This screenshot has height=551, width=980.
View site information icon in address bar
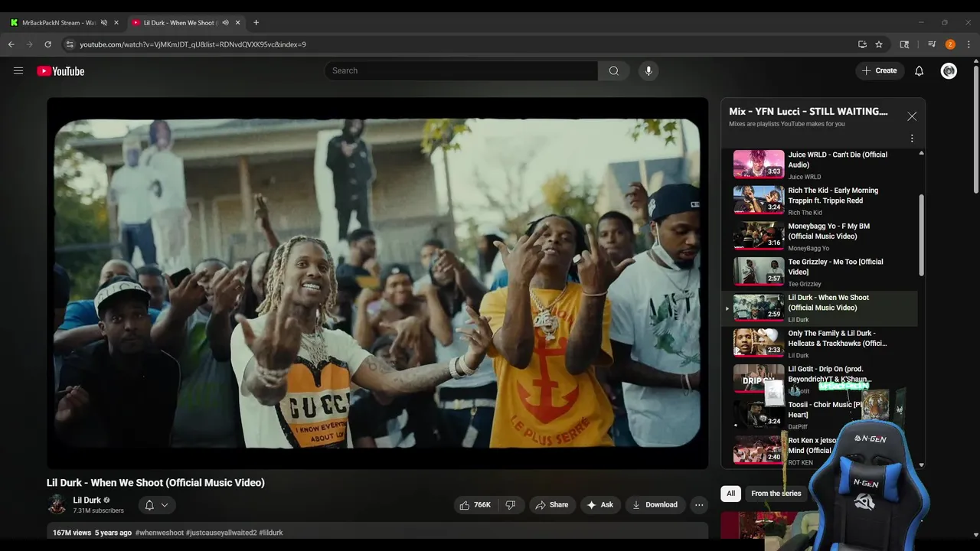[70, 44]
